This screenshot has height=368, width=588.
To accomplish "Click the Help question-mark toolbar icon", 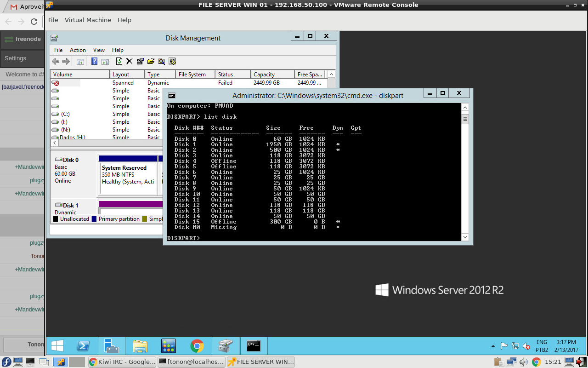I will point(94,61).
